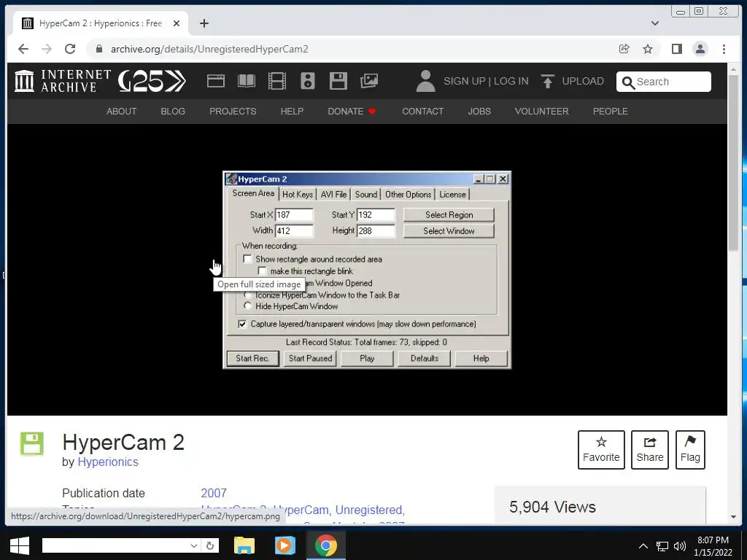The image size is (747, 560).
Task: Click the browser address bar URL
Action: point(209,49)
